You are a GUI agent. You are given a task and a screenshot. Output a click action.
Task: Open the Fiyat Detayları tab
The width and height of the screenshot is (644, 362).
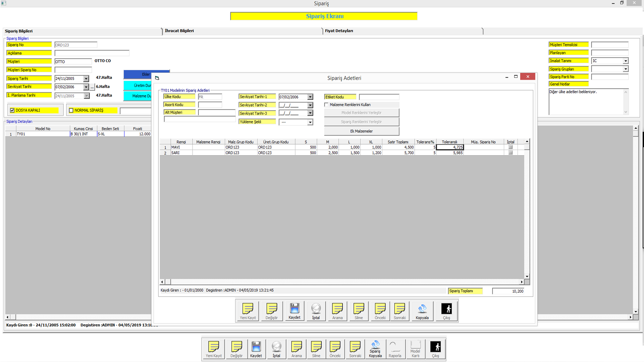[339, 31]
